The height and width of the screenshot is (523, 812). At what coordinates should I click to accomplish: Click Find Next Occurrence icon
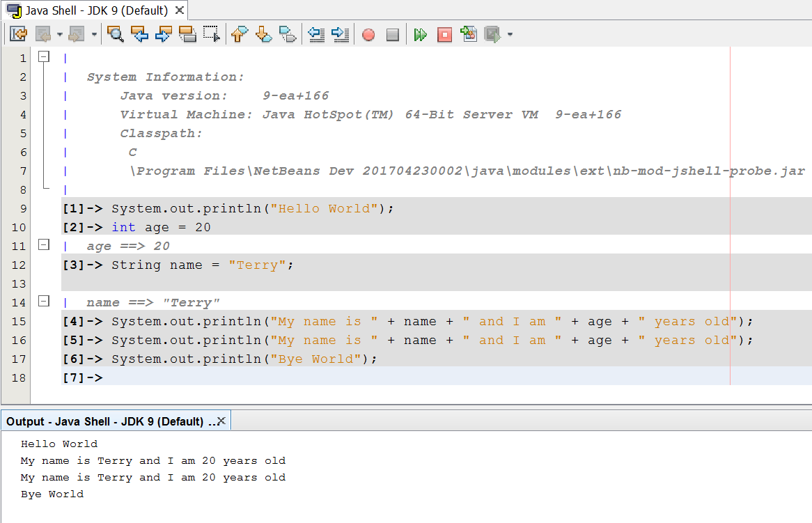164,34
